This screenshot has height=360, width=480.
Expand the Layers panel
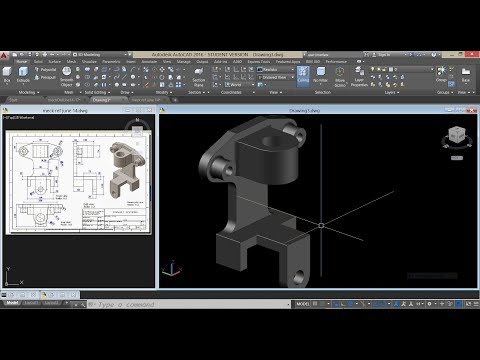(392, 92)
